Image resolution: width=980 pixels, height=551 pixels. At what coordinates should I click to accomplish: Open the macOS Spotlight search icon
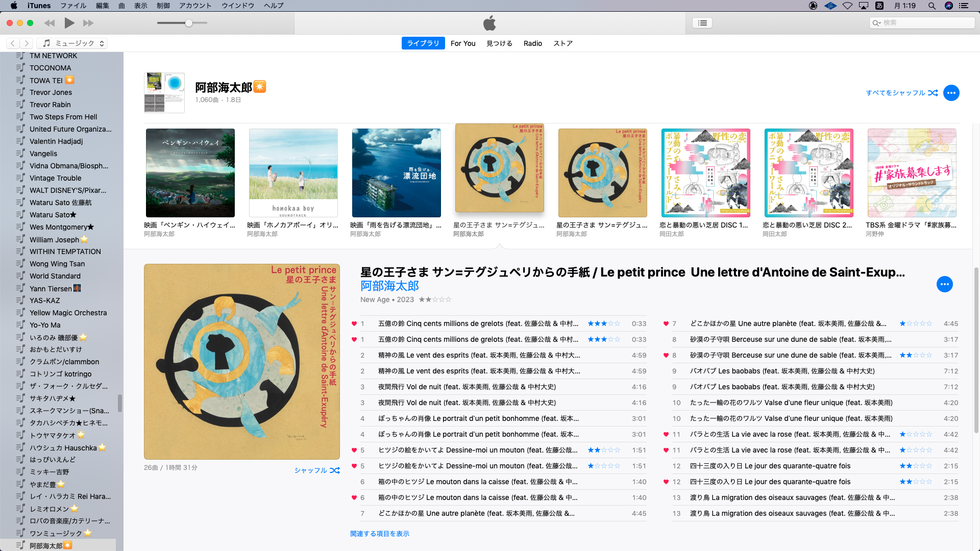[x=932, y=6]
